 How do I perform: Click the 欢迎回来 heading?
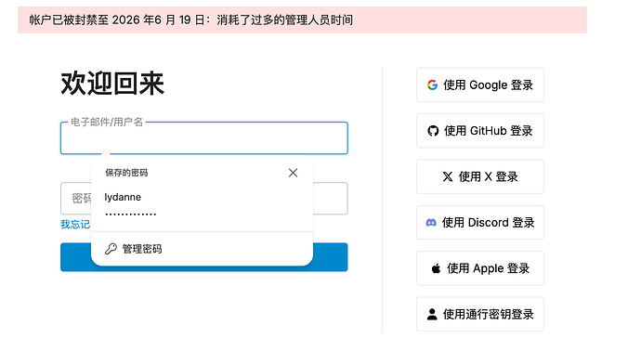click(112, 84)
